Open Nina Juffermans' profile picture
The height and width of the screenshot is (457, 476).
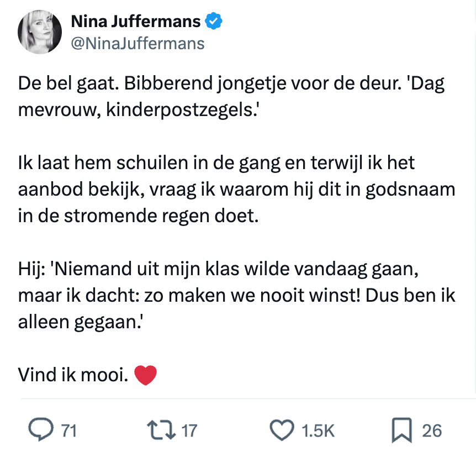[39, 31]
